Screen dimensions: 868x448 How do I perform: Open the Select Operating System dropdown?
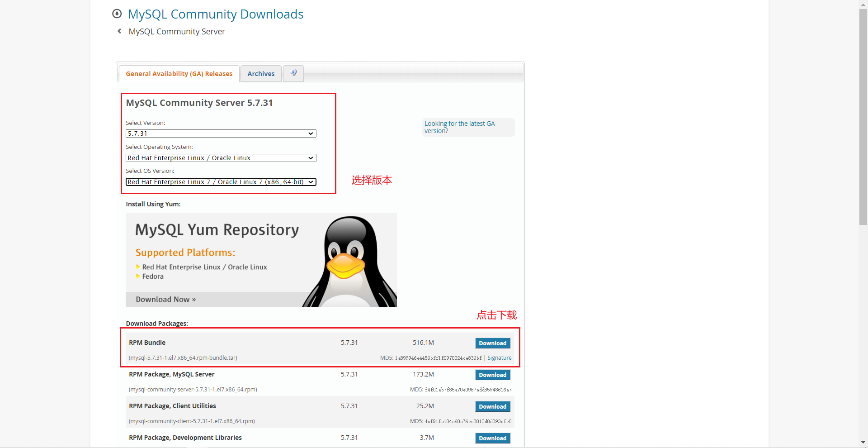[221, 158]
